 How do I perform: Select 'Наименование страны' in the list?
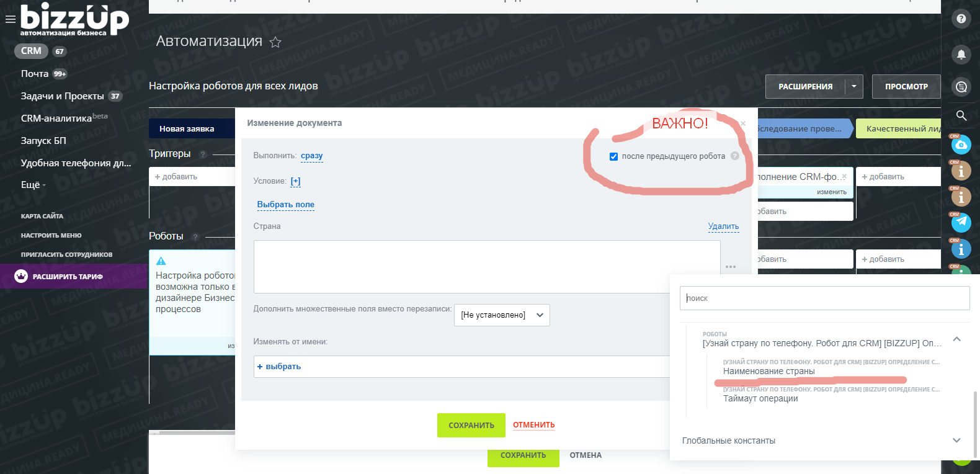(x=769, y=371)
